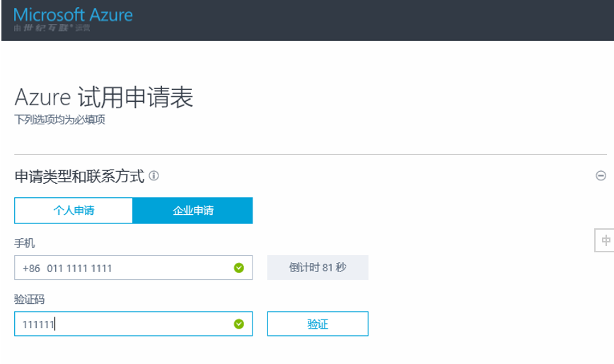Screen dimensions: 614x364
Task: Click the 手机 field label
Action: pyautogui.click(x=25, y=243)
